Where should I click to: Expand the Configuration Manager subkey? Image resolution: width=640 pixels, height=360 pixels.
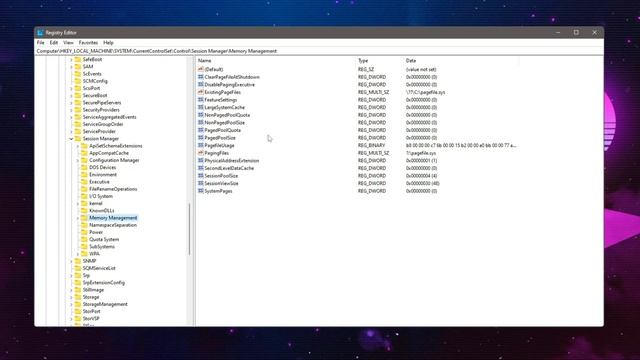[78, 160]
